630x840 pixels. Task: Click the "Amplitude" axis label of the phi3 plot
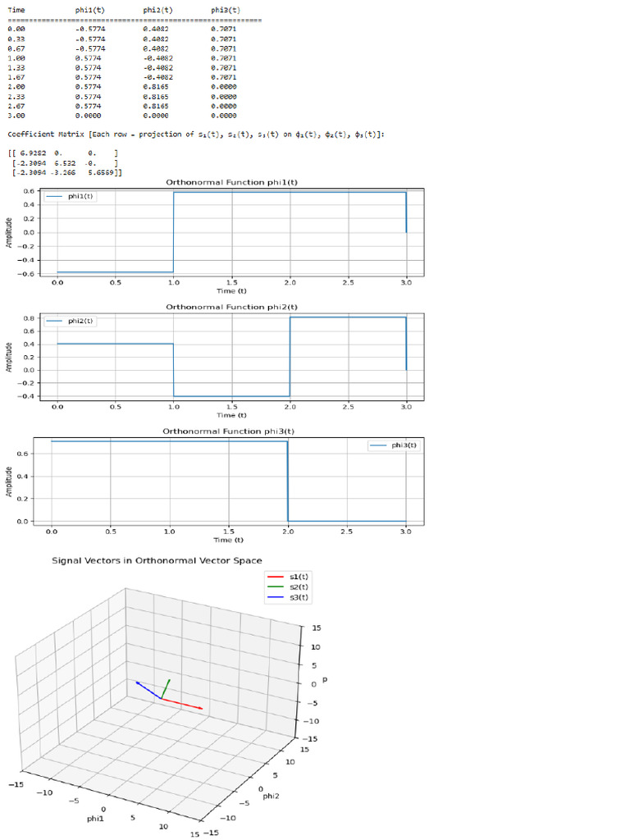pos(8,482)
